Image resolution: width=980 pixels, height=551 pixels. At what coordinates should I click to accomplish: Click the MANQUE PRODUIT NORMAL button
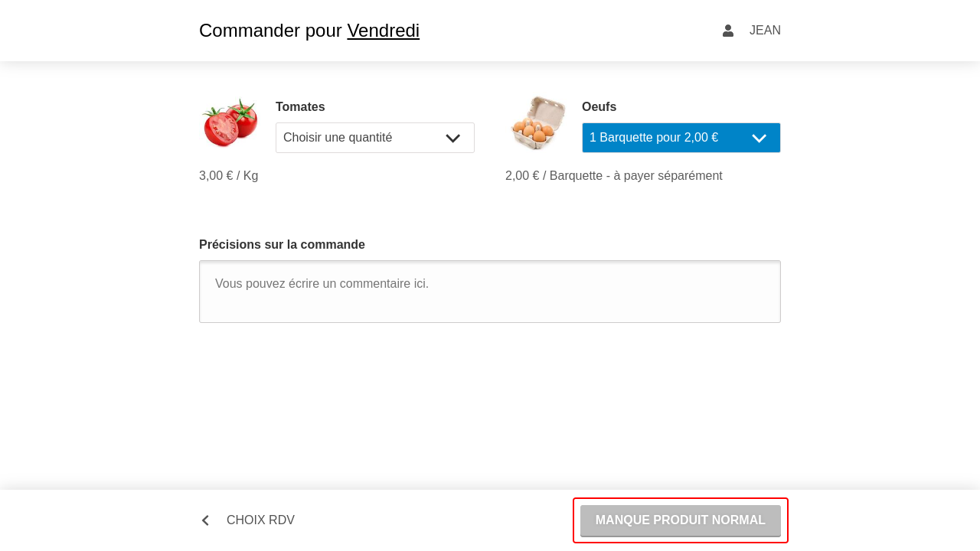click(x=681, y=520)
